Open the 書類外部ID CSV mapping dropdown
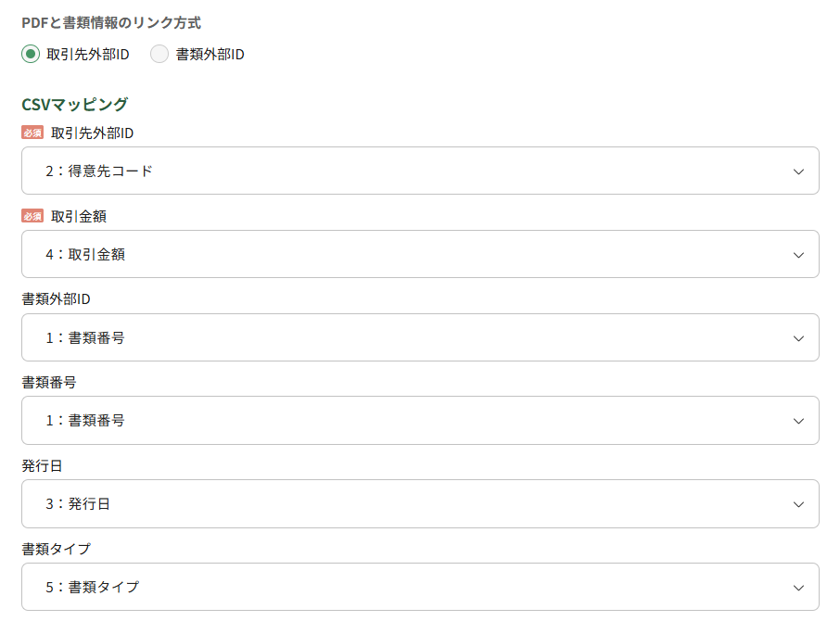840x634 pixels. click(419, 338)
